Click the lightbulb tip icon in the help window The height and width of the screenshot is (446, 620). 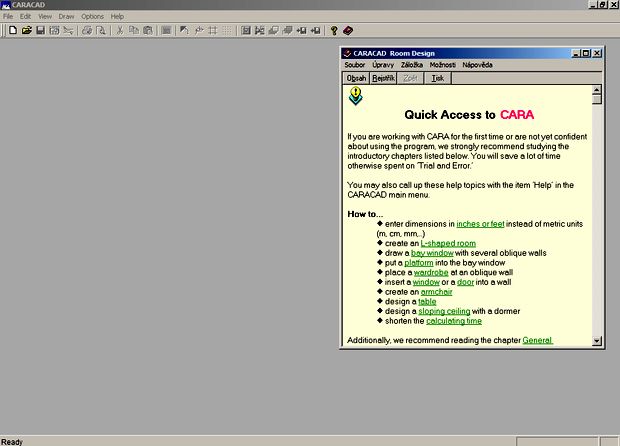click(x=355, y=96)
